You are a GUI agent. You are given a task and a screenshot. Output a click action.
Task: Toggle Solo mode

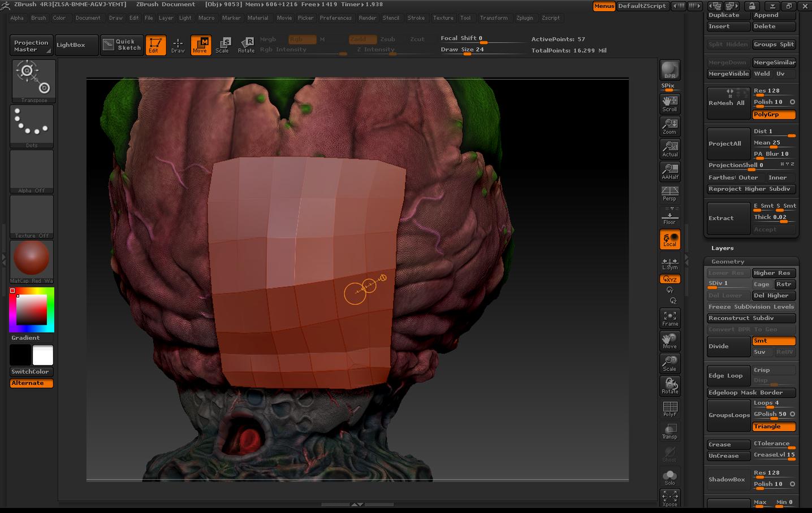(x=670, y=477)
